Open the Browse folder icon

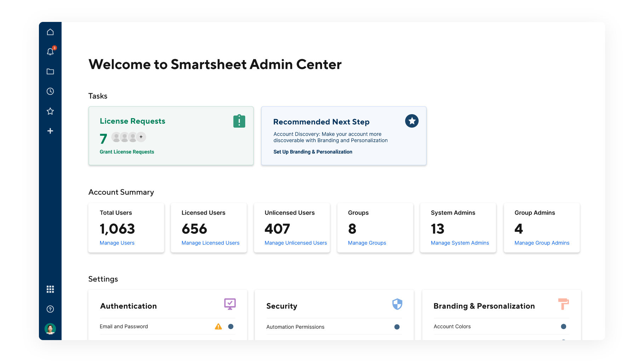point(50,71)
